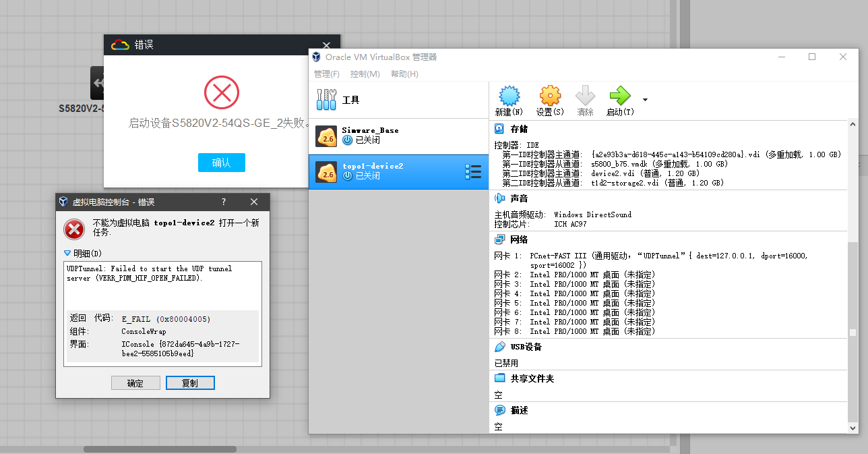Screen dimensions: 868x454
Task: Click the New (新建) VM toolbar icon
Action: pyautogui.click(x=509, y=96)
